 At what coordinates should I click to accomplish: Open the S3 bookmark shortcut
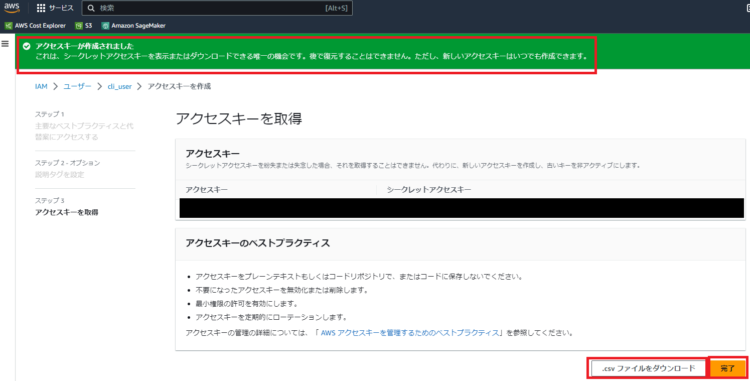84,26
